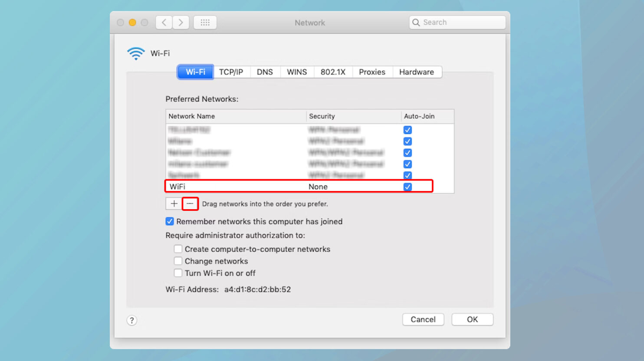This screenshot has height=361, width=644.
Task: Click the magnifying glass in the Search bar
Action: click(x=417, y=22)
